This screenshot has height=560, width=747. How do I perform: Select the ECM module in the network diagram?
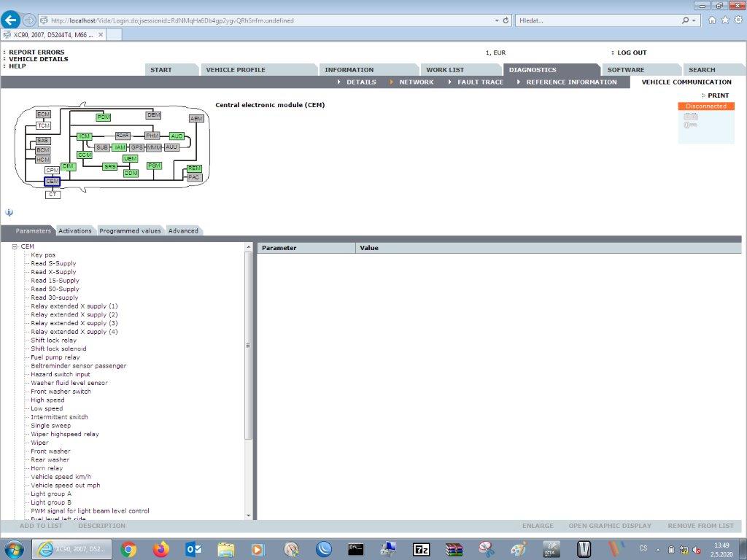coord(44,114)
